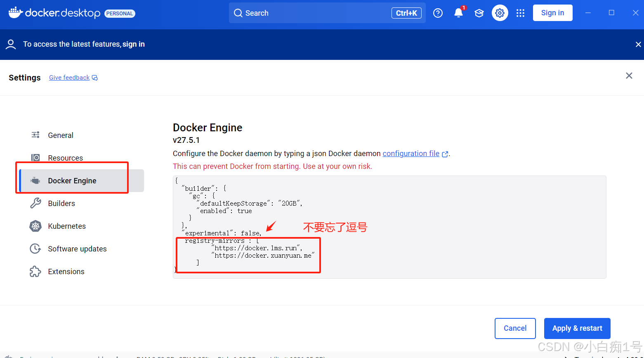Close the Settings panel

coord(629,76)
